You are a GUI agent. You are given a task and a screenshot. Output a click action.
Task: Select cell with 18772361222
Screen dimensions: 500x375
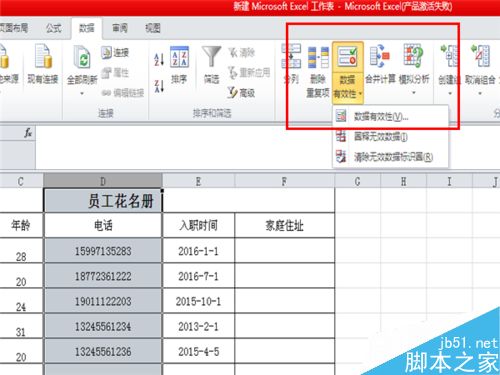(x=103, y=276)
